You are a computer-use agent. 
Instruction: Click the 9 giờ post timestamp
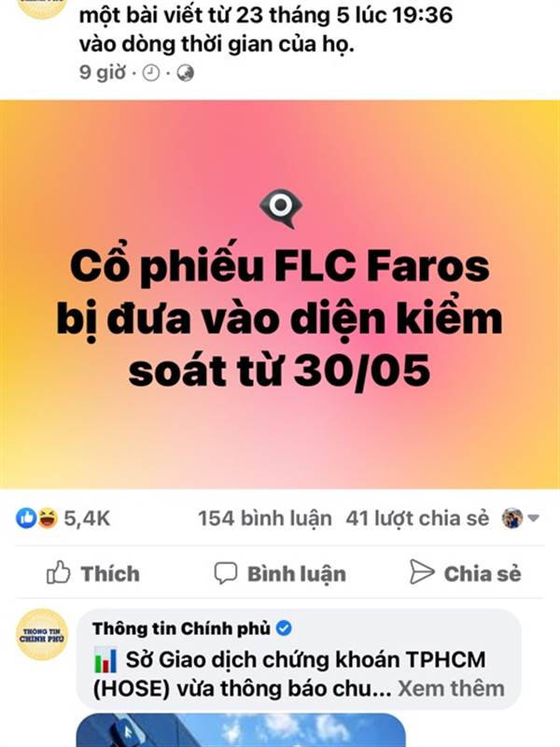point(103,73)
